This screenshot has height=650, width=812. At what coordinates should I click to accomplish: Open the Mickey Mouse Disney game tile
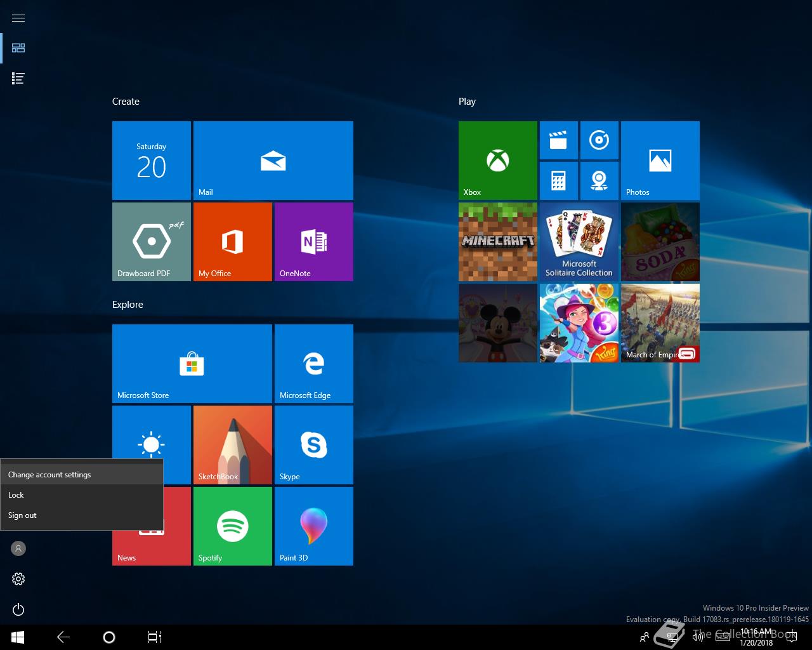tap(498, 323)
